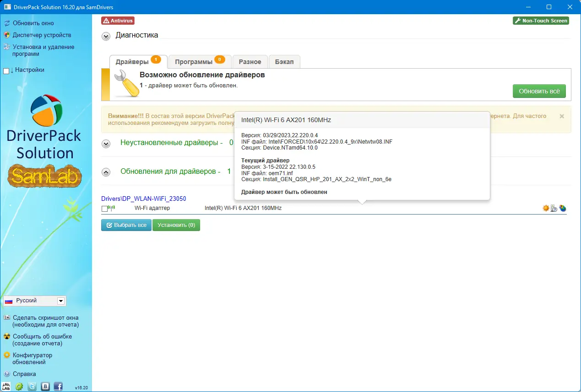
Task: Open the VK icon in sidebar footer
Action: [x=45, y=387]
